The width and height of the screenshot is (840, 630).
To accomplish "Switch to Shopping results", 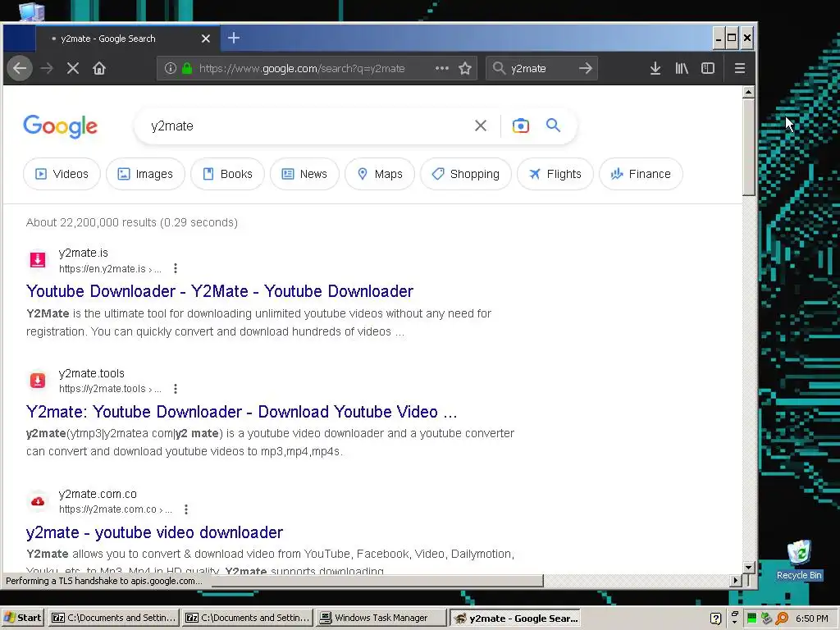I will pyautogui.click(x=466, y=174).
